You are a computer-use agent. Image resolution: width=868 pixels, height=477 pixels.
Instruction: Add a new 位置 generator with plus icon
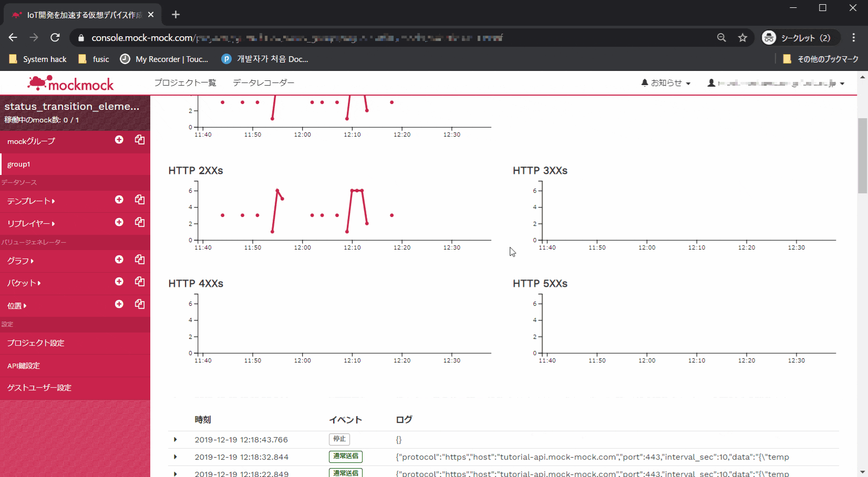pos(119,304)
